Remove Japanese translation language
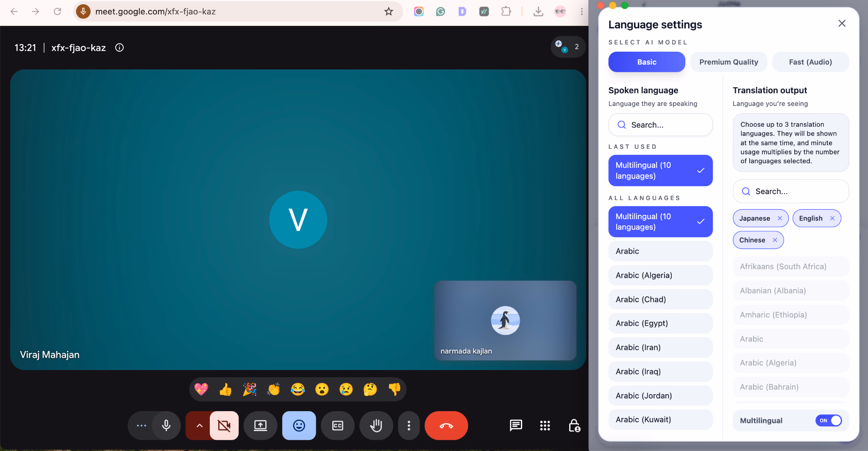Screen dimensions: 868x451 780,218
